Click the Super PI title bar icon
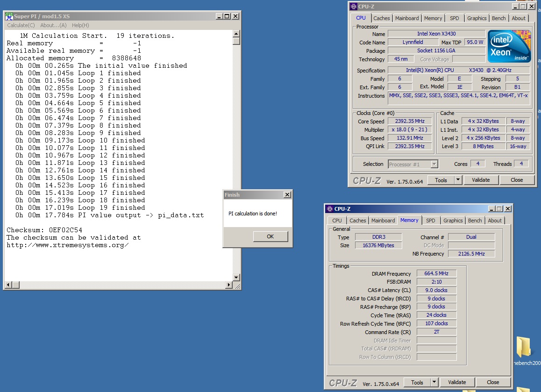This screenshot has width=541, height=392. coord(9,16)
